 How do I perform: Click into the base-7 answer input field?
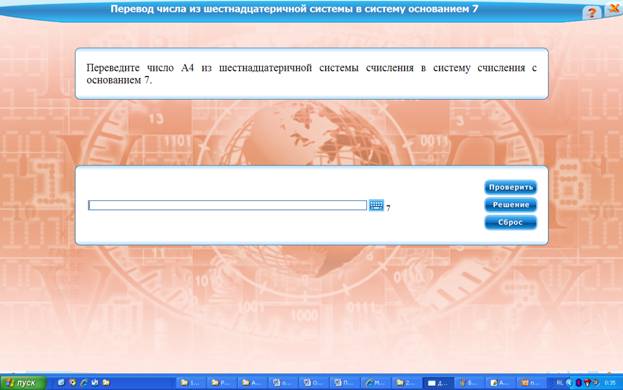coord(227,205)
